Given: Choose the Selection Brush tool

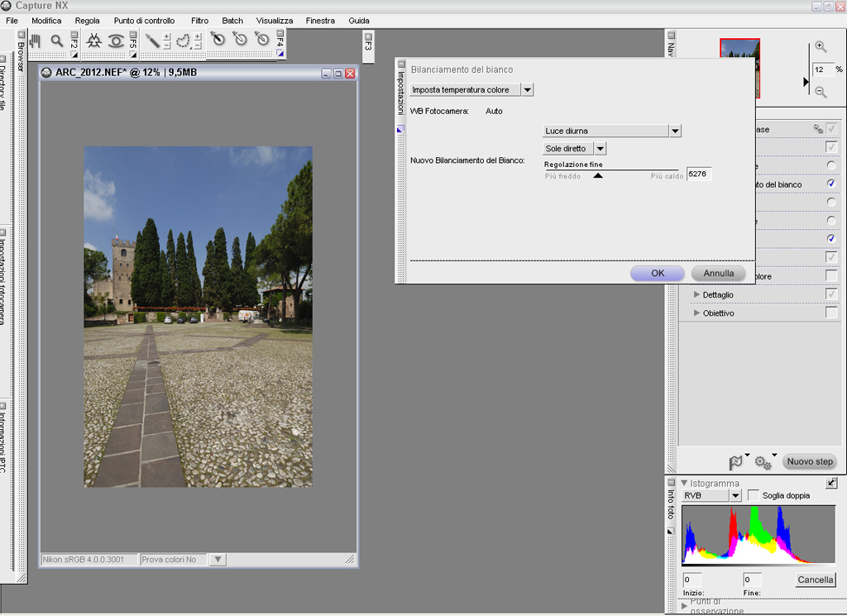Looking at the screenshot, I should [x=152, y=41].
